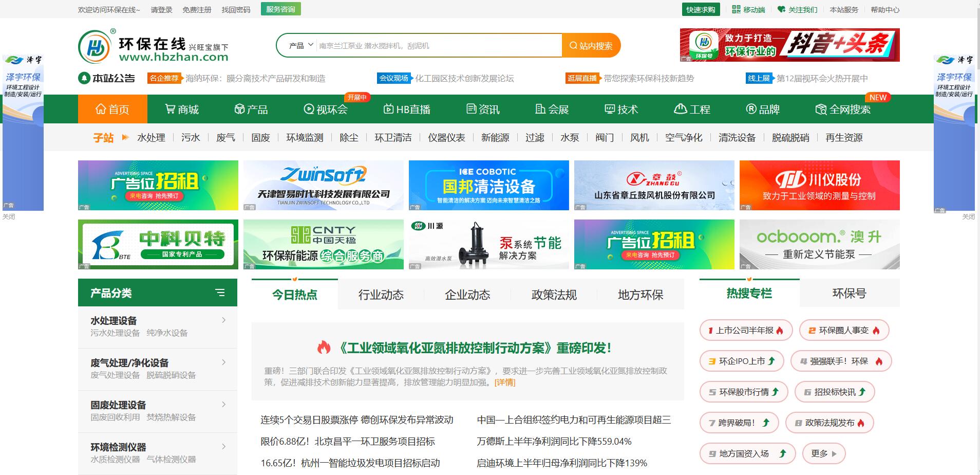Click inside the site search input field
The image size is (980, 475).
[439, 46]
